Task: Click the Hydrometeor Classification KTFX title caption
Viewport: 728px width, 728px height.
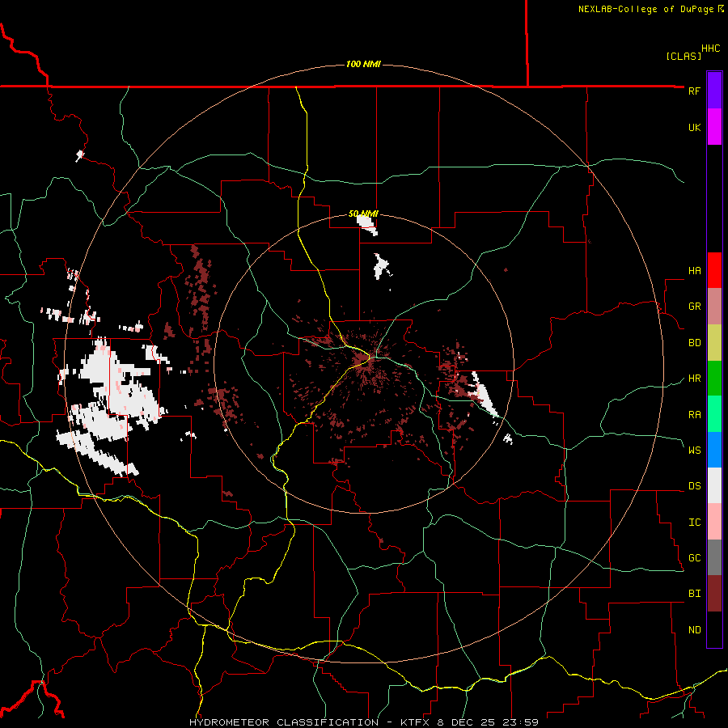Action: pos(364,722)
